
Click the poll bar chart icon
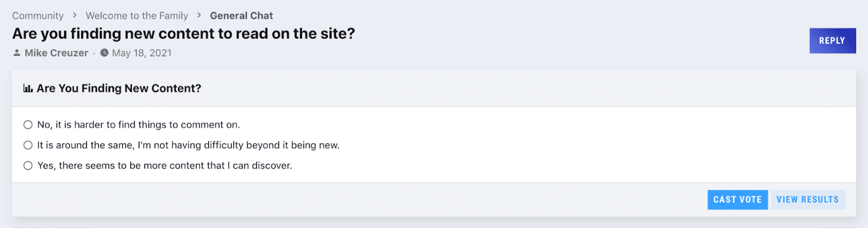28,89
